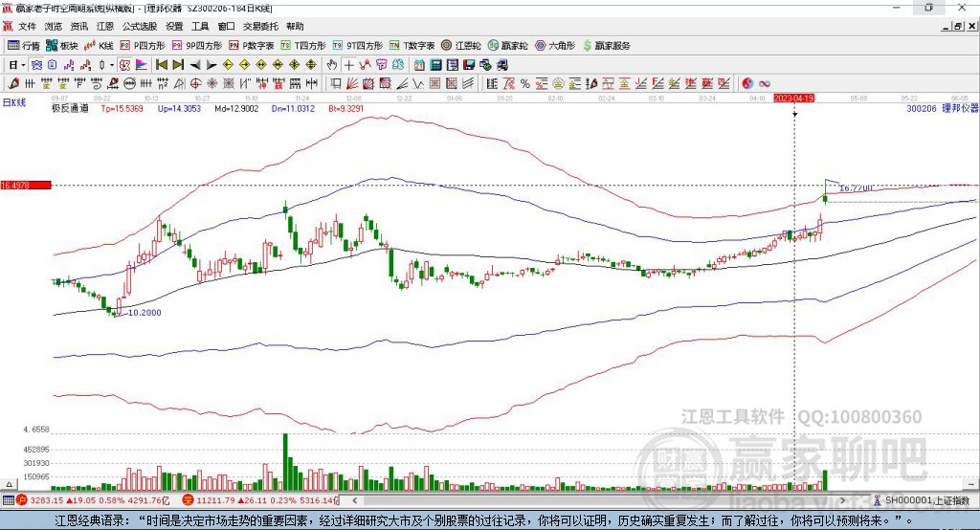Open the 板块 sector view
Viewport: 980px width, 530px height.
[60, 46]
